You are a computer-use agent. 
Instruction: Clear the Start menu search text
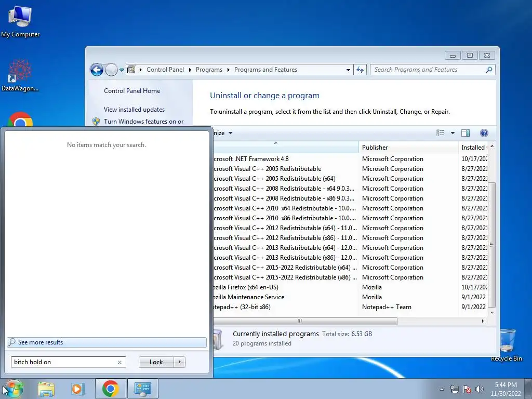119,362
